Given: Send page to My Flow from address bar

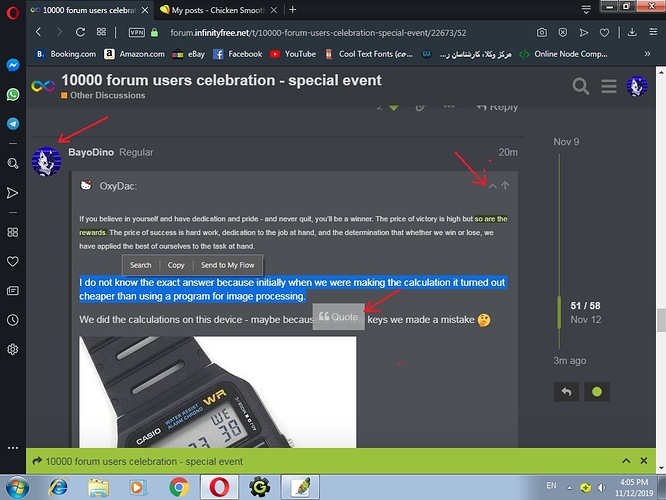Looking at the screenshot, I should [584, 32].
